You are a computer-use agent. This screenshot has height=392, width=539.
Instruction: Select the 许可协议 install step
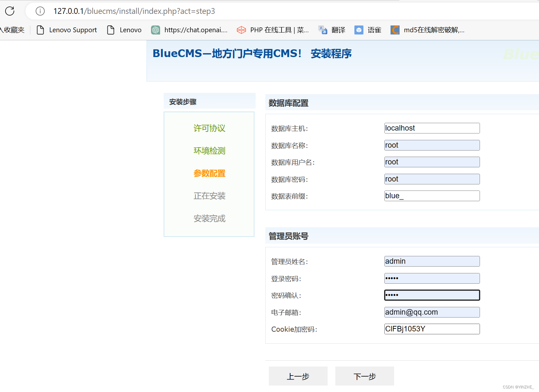click(209, 128)
